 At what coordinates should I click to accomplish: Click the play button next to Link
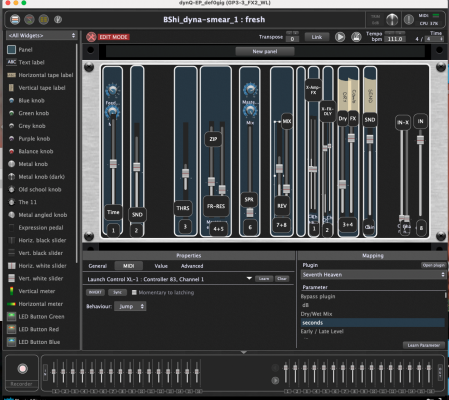pyautogui.click(x=340, y=37)
